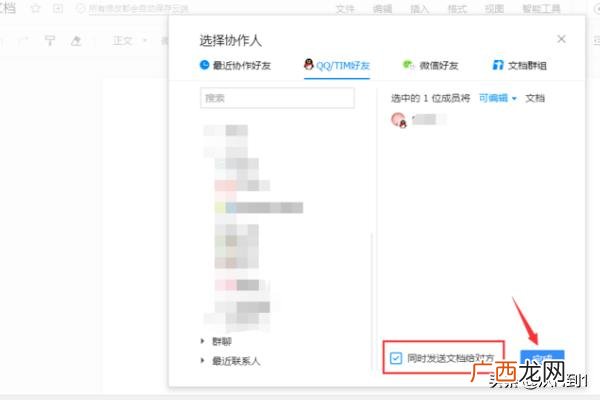Click the move-to-folder icon beside star
The width and height of the screenshot is (600, 400).
tap(58, 8)
